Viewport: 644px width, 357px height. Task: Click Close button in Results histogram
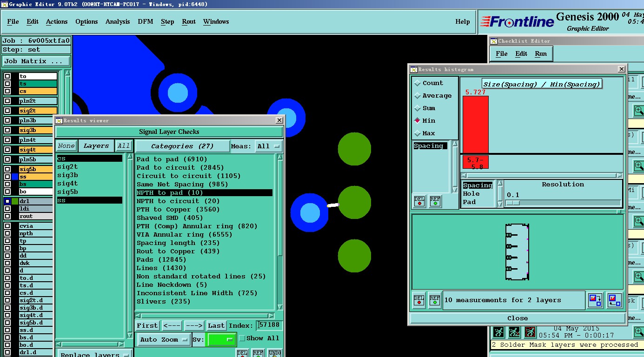pos(518,318)
